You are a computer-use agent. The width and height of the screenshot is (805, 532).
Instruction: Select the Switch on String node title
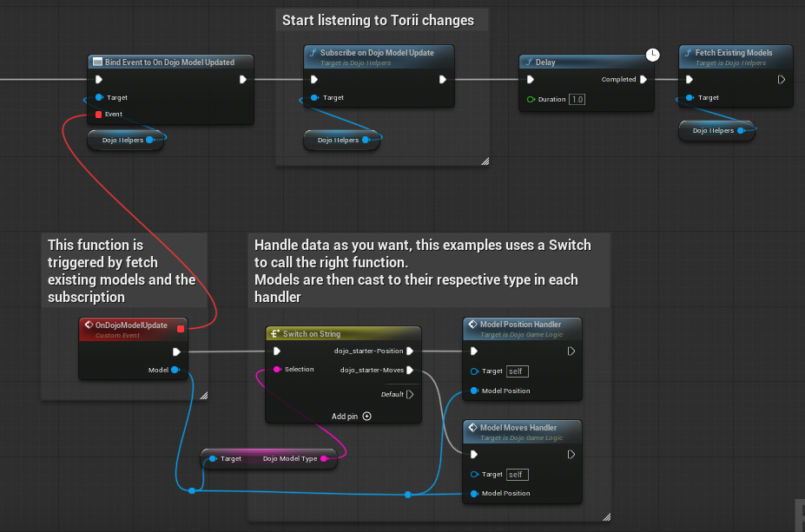coord(312,334)
